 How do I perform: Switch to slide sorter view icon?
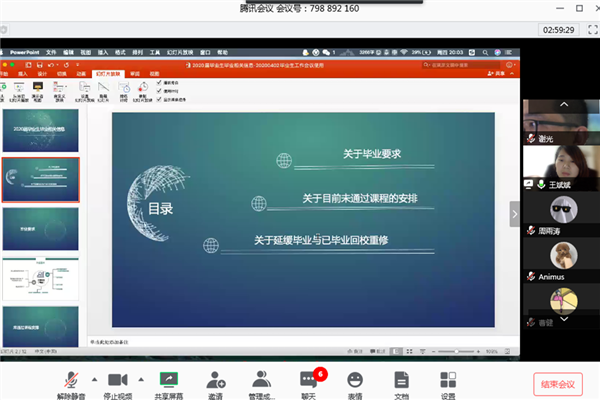pos(409,351)
